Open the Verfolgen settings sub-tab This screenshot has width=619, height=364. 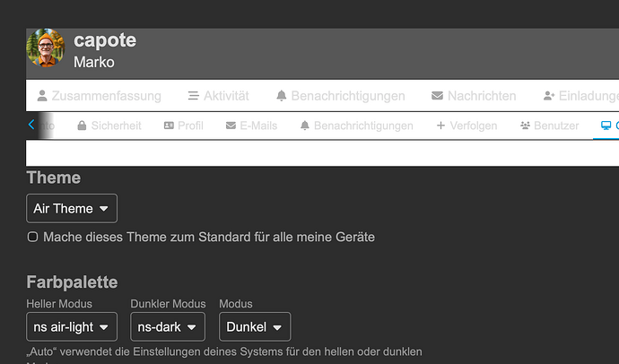tap(466, 126)
